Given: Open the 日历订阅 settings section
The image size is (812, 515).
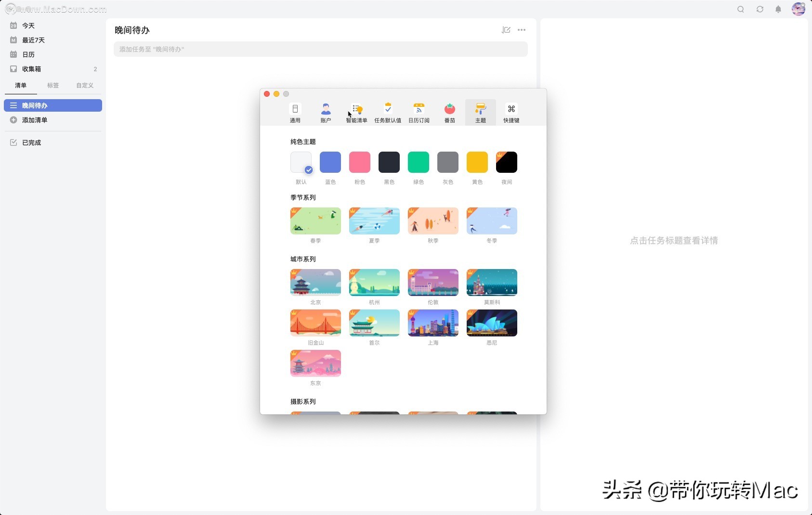Looking at the screenshot, I should (419, 112).
